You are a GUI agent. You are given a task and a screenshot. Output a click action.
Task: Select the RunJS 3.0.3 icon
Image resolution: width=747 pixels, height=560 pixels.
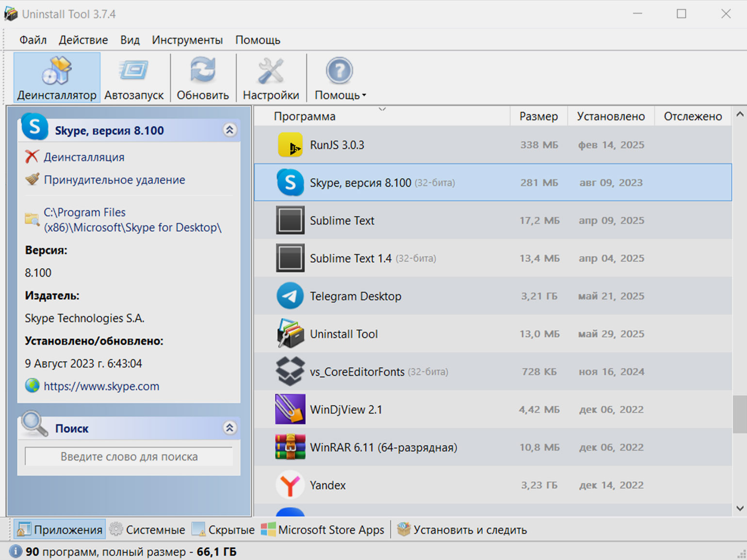click(290, 144)
